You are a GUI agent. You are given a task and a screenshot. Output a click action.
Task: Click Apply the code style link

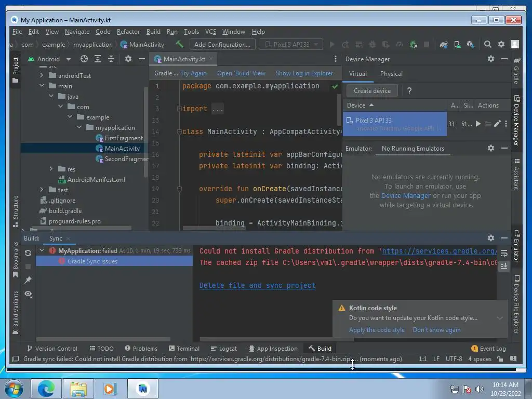click(x=377, y=330)
